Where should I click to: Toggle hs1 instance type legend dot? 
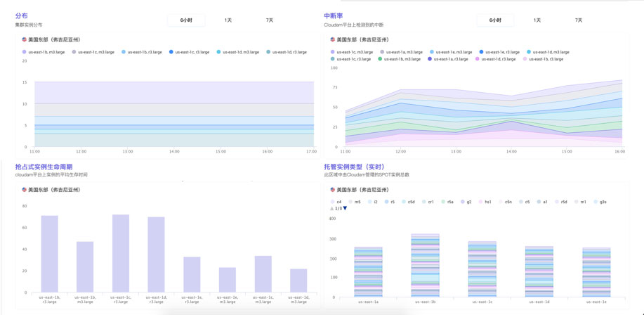(480, 202)
